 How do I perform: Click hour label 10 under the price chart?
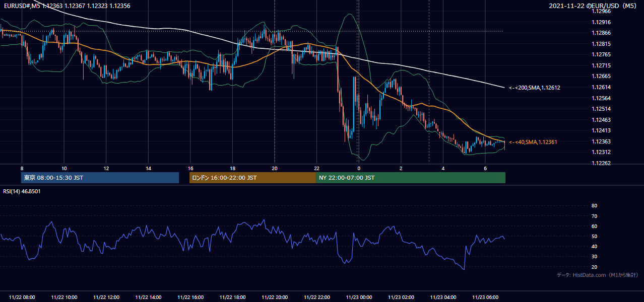tap(64, 168)
